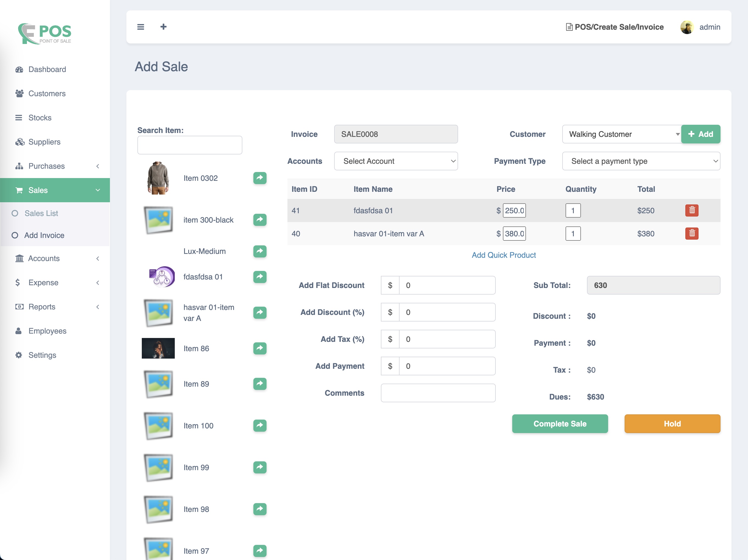This screenshot has width=748, height=560.
Task: Remove hasvar 01-item var A with trash icon
Action: click(692, 233)
